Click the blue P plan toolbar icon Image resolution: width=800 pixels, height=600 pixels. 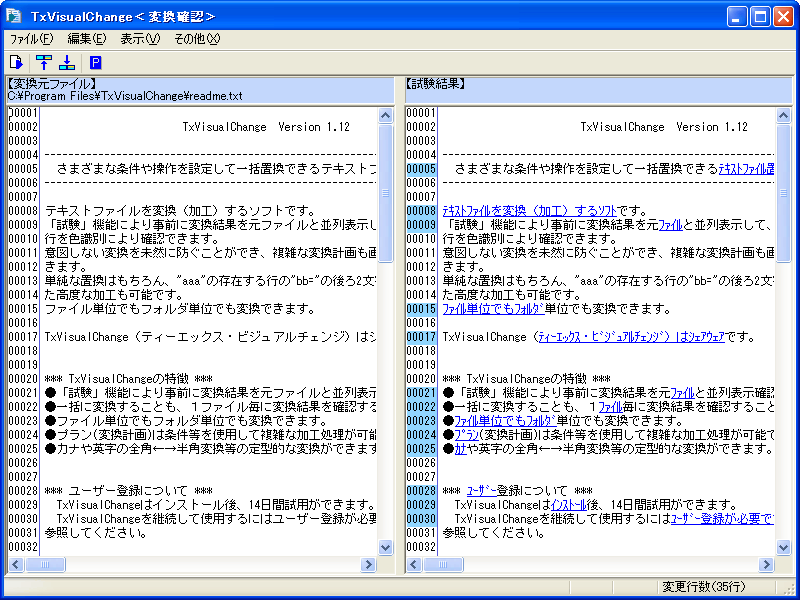pos(95,63)
